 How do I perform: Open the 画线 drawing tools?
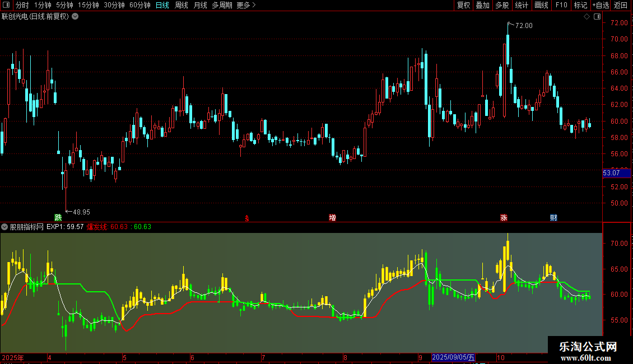coord(541,5)
